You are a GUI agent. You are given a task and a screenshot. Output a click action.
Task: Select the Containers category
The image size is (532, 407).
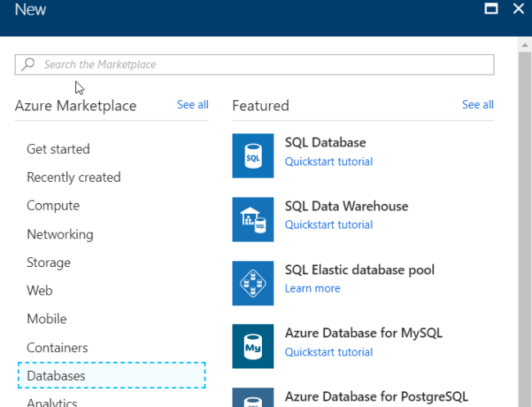[57, 347]
